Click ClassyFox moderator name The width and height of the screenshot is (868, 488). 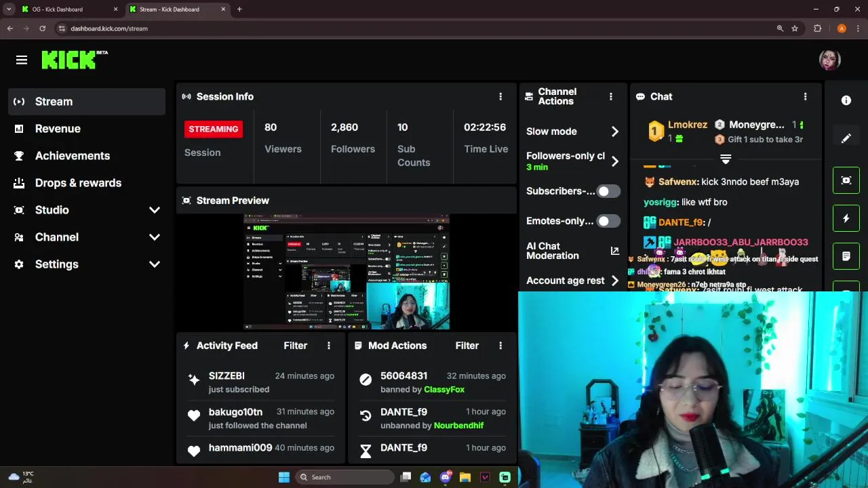click(444, 390)
